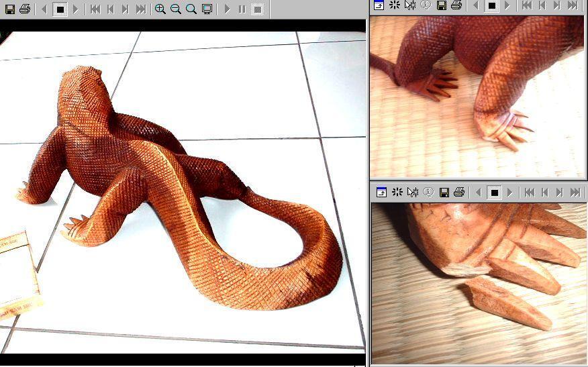Click window restore icon in bottom-right panel
The width and height of the screenshot is (588, 367).
click(x=381, y=193)
